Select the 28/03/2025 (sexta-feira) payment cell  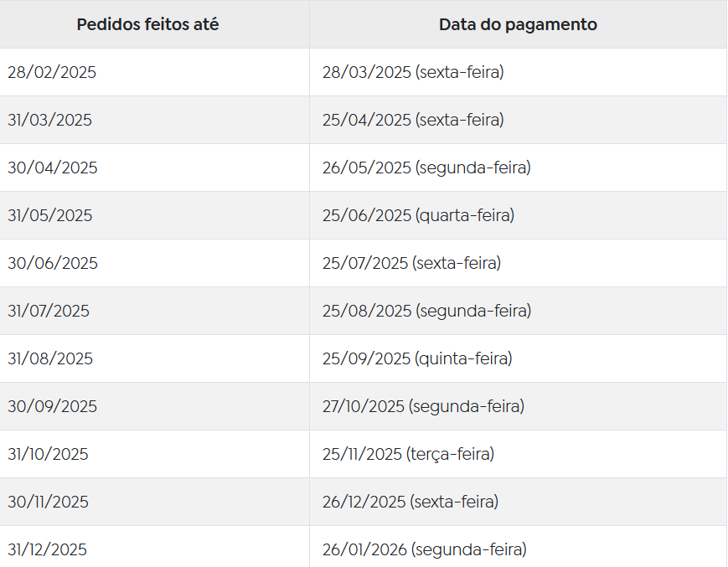click(518, 72)
